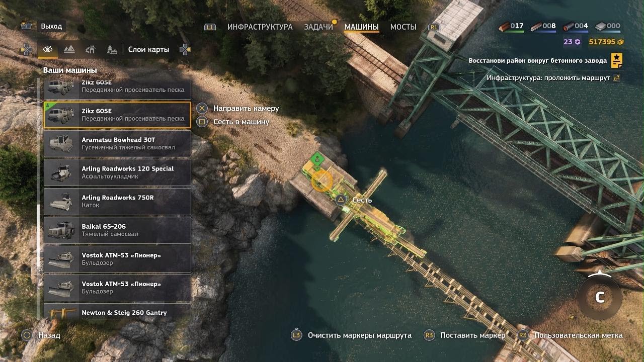Viewport: 644px width, 362px height.
Task: Click the Aramatsu Bowhead 30T vehicle thumbnail
Action: tap(61, 144)
